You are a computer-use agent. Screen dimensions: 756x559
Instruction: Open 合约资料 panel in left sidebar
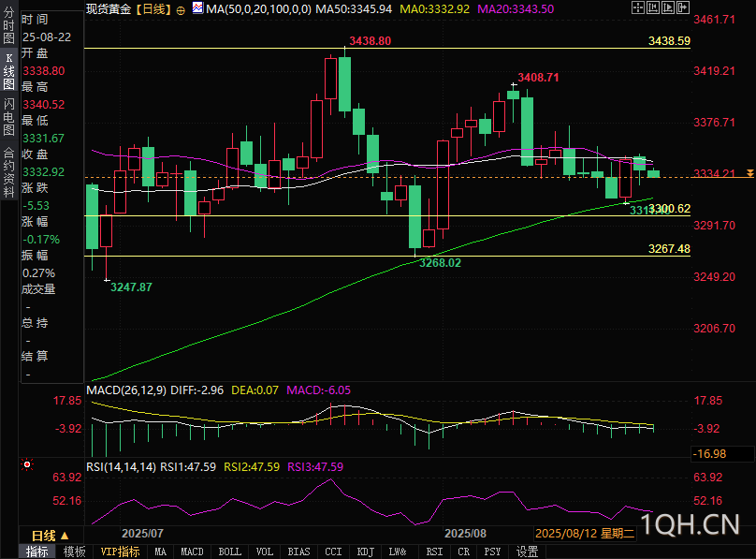tap(8, 173)
